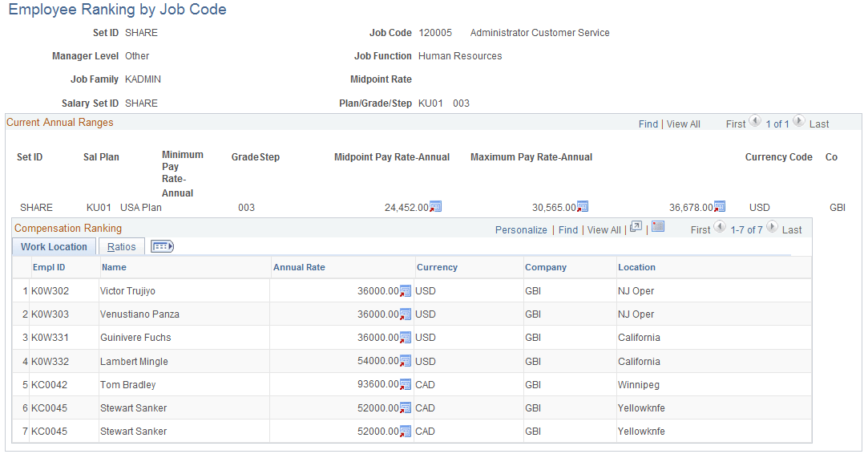Select employee ID KC0042
The width and height of the screenshot is (868, 454).
[x=49, y=385]
